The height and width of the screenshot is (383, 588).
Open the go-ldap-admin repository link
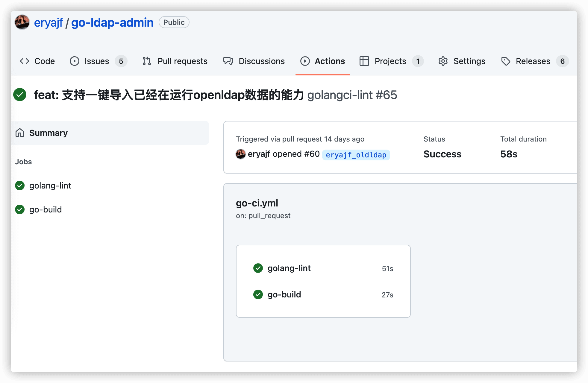click(x=112, y=22)
